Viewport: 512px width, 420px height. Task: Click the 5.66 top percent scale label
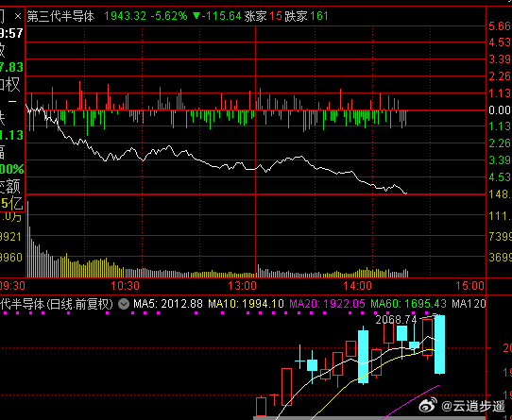(x=500, y=26)
